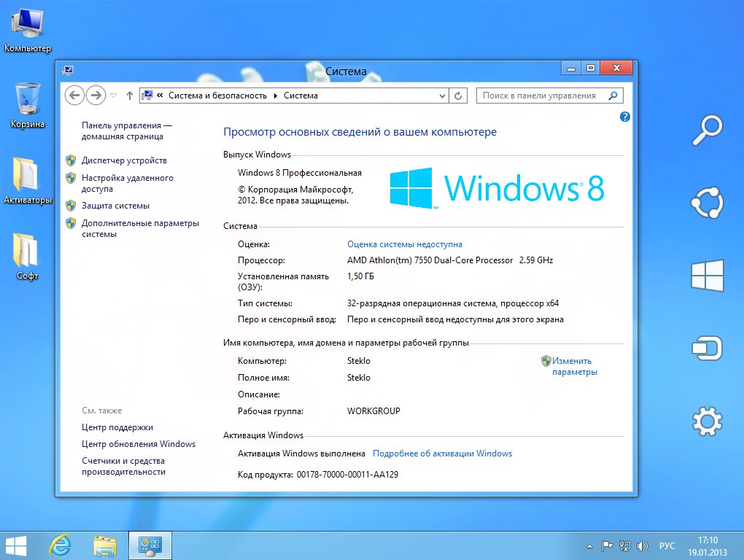
Task: Open the Devices charm
Action: (707, 348)
